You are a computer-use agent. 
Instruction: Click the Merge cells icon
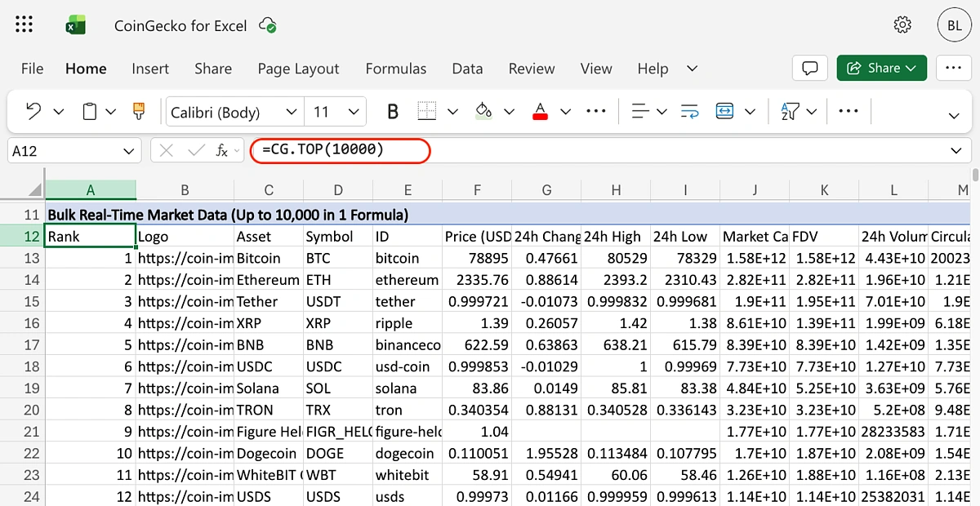click(724, 111)
